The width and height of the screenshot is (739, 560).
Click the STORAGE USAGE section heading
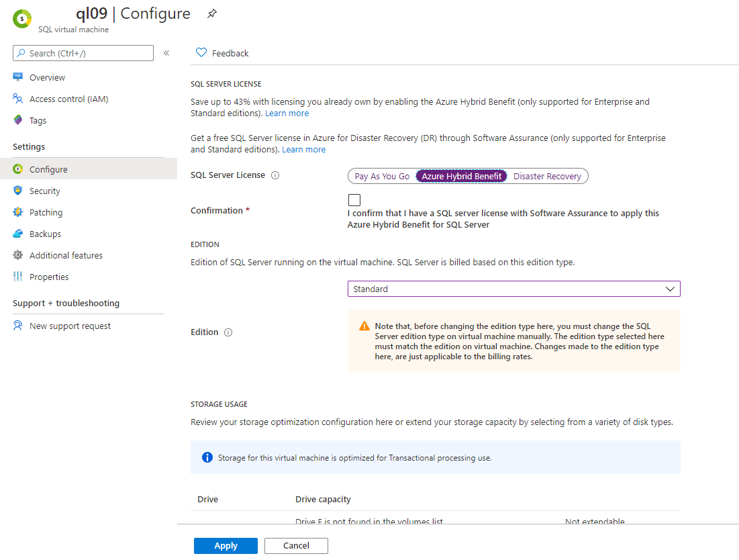[x=219, y=404]
